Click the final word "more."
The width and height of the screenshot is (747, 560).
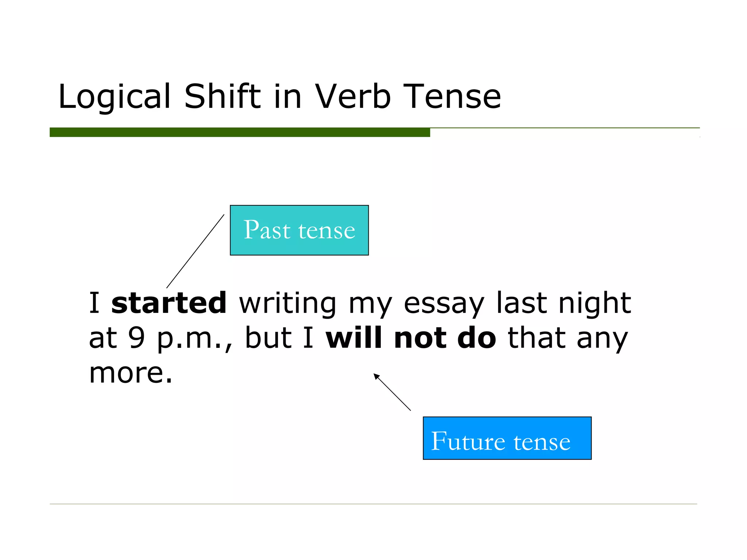pos(131,373)
